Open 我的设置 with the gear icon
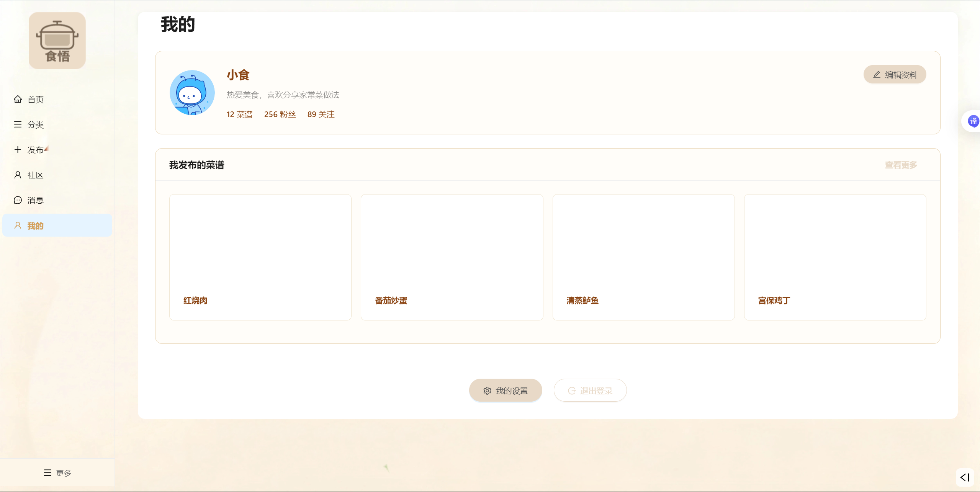The image size is (980, 492). click(x=505, y=391)
